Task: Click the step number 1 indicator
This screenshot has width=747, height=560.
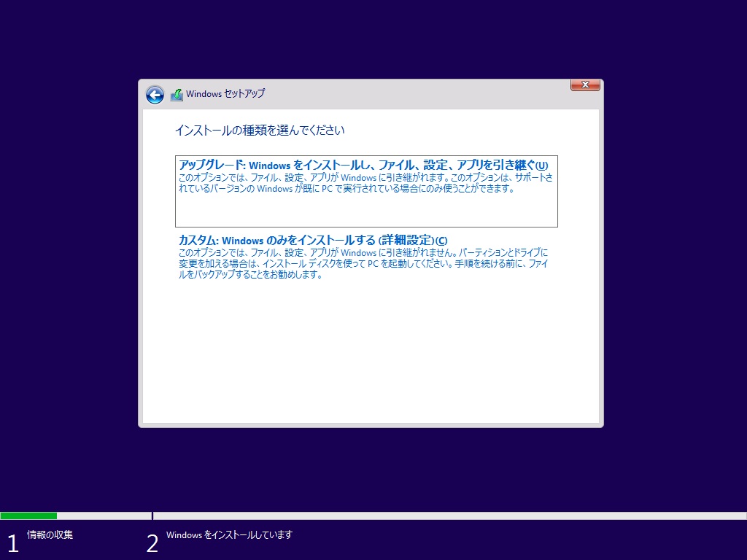Action: (12, 543)
